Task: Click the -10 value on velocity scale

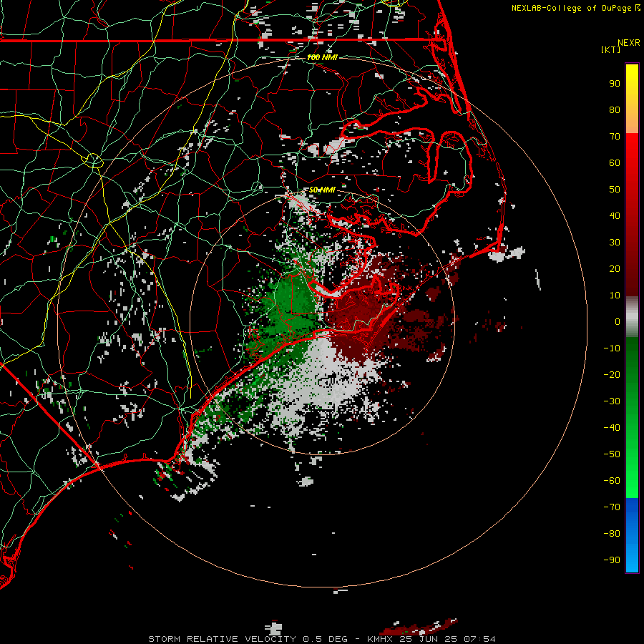Action: click(x=612, y=348)
